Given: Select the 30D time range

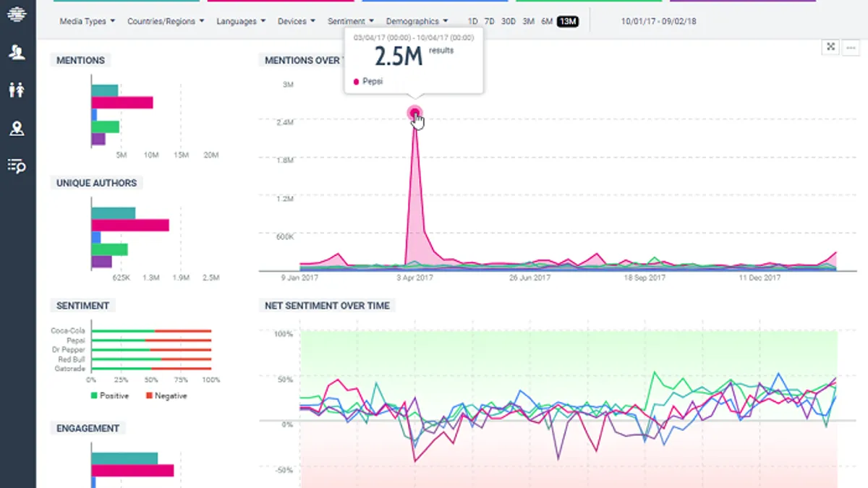Looking at the screenshot, I should [509, 22].
